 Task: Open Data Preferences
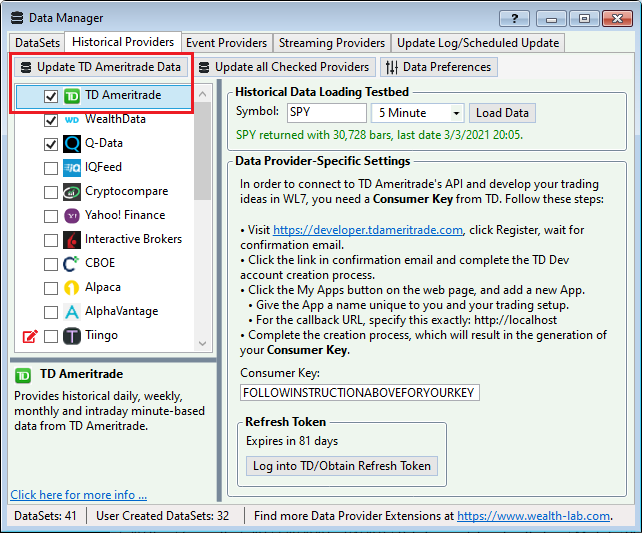439,67
